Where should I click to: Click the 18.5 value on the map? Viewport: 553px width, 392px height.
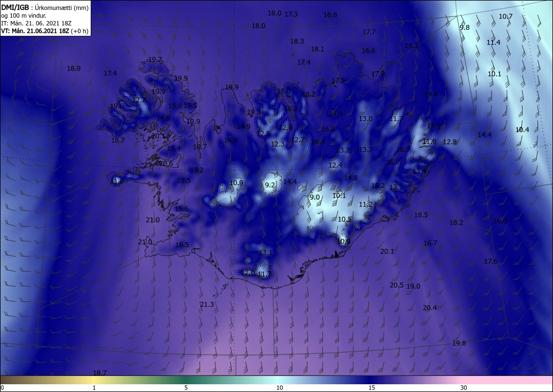[x=421, y=215]
